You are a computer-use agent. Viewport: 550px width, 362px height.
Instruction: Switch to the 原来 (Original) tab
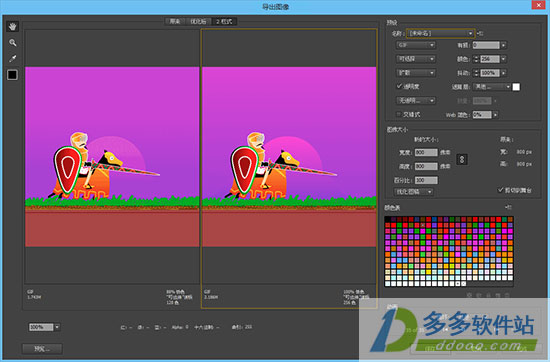coord(175,22)
